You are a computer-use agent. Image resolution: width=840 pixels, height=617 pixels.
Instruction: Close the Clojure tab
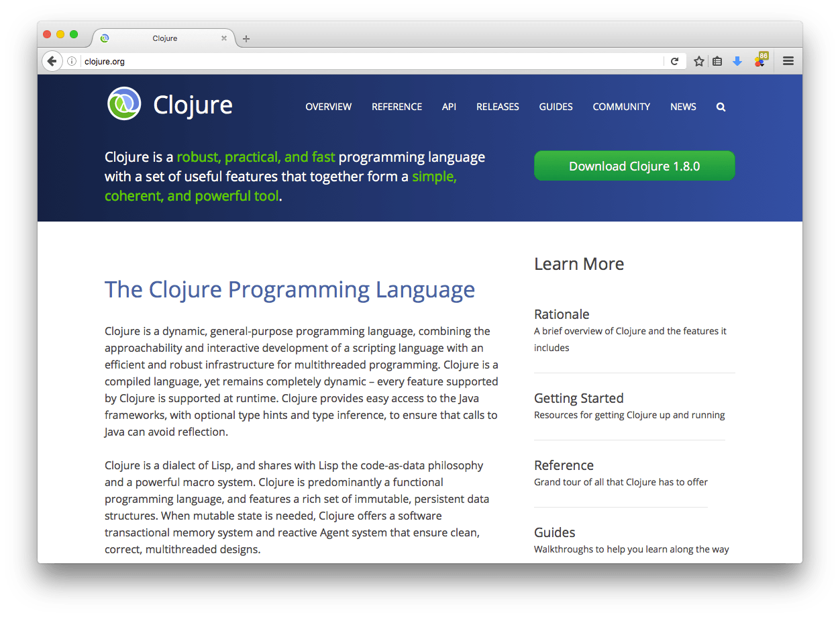pos(224,38)
